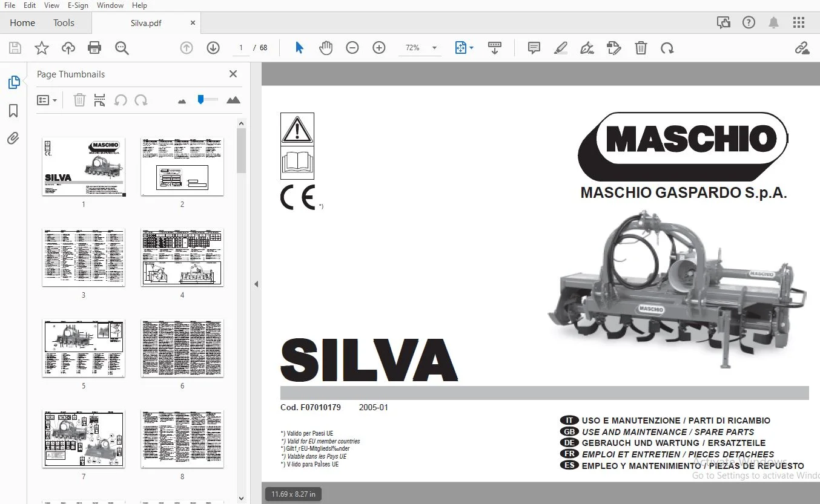Open the Help question mark icon
This screenshot has height=504, width=820.
749,23
